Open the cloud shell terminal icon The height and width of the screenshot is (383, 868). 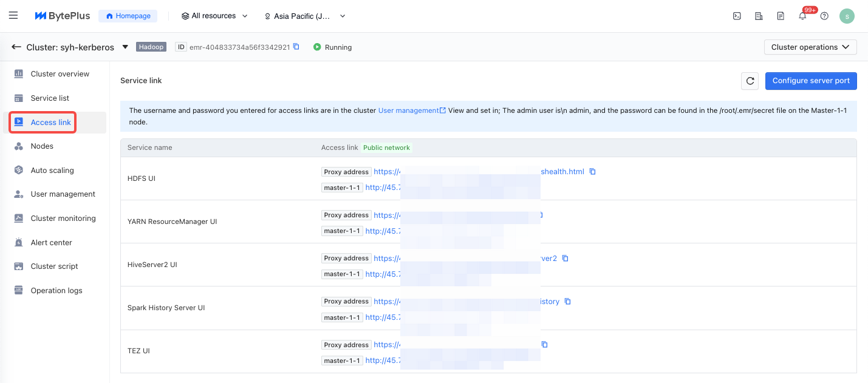pos(737,16)
